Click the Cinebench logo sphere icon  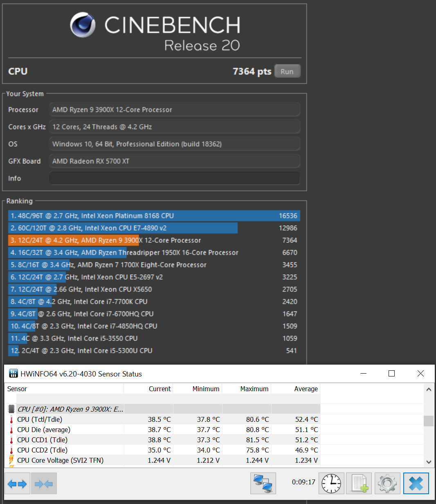pyautogui.click(x=83, y=25)
